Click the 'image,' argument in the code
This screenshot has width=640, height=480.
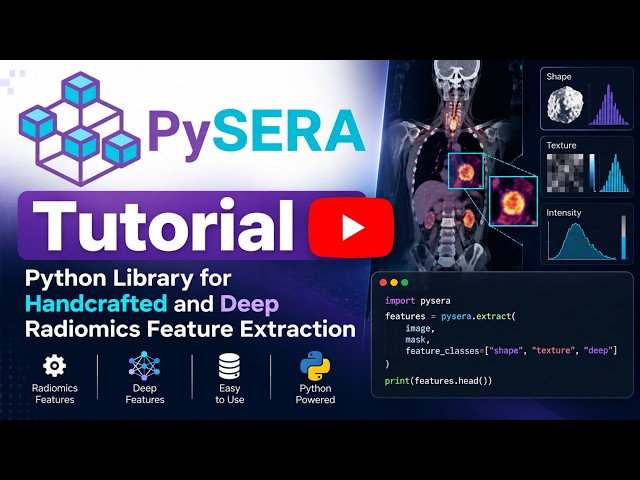click(420, 329)
